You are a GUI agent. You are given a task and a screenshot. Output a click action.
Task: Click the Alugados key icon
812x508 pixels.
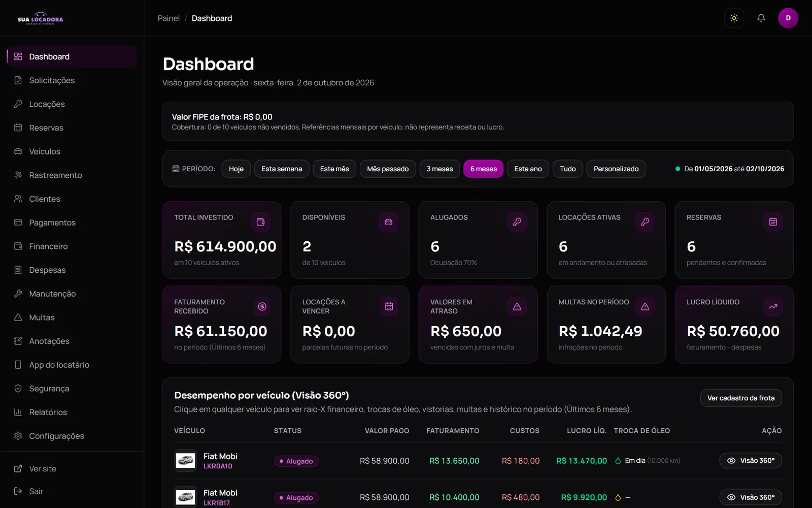(517, 222)
